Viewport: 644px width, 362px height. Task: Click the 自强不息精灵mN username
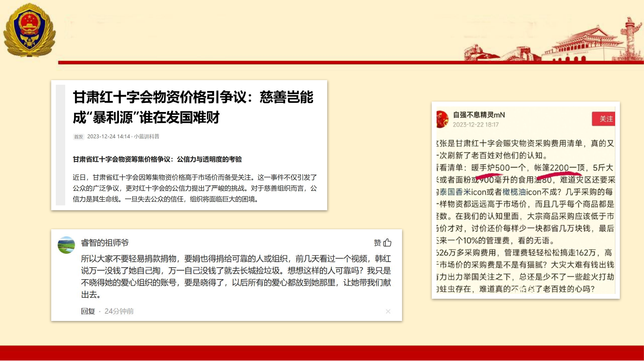point(479,115)
